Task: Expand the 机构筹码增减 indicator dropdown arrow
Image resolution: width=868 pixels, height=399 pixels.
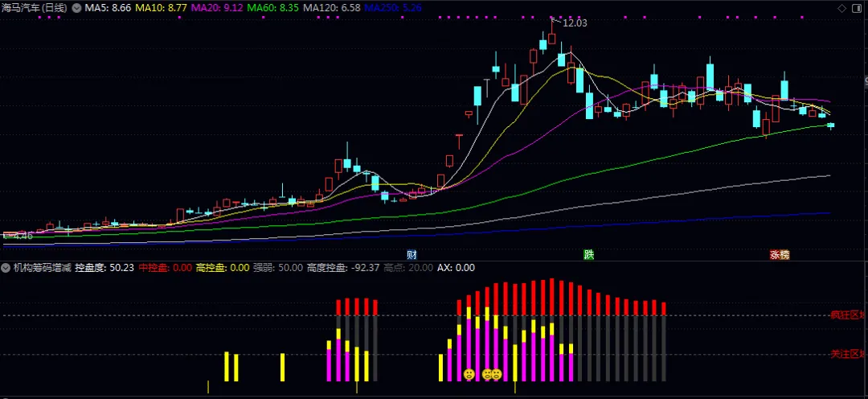Action: 6,268
